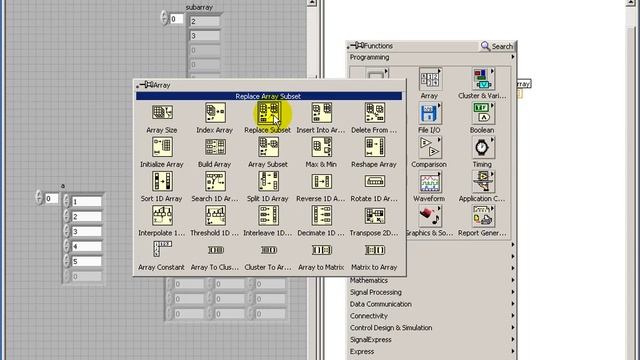Select the Initialize Array function
The width and height of the screenshot is (640, 360).
162,147
